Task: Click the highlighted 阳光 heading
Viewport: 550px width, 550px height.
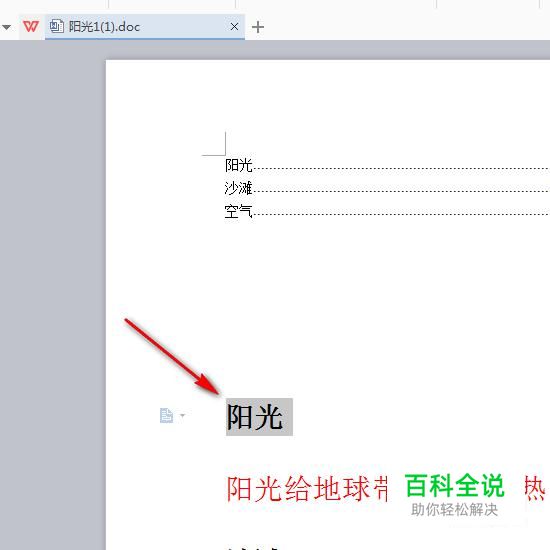Action: click(259, 417)
